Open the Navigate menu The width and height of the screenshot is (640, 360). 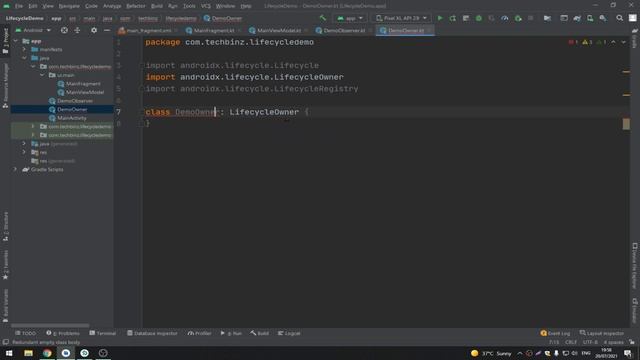pyautogui.click(x=69, y=6)
